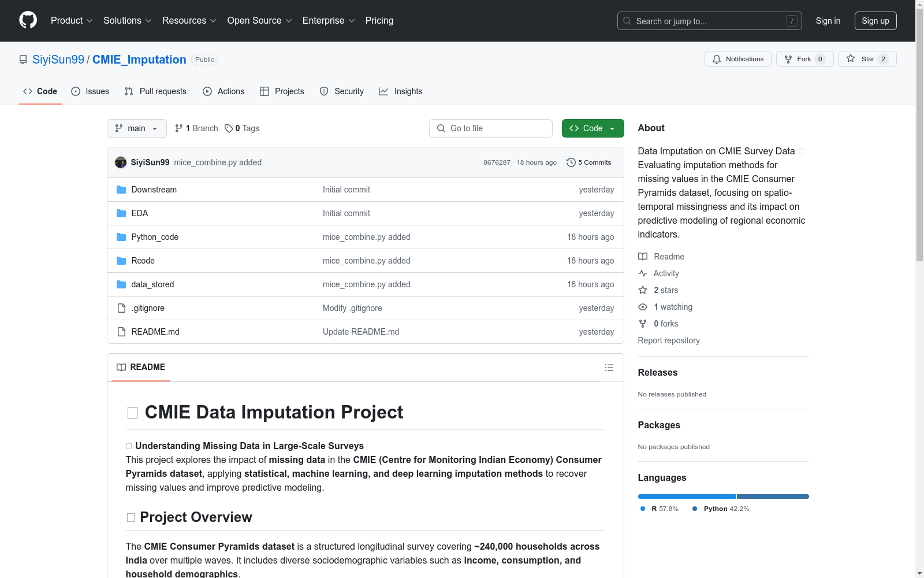Click the SiyiSun99 avatar in commit row

121,162
